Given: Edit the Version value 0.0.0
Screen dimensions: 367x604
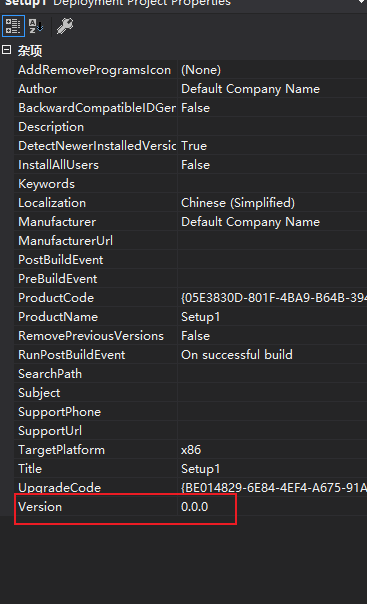Looking at the screenshot, I should (x=194, y=507).
